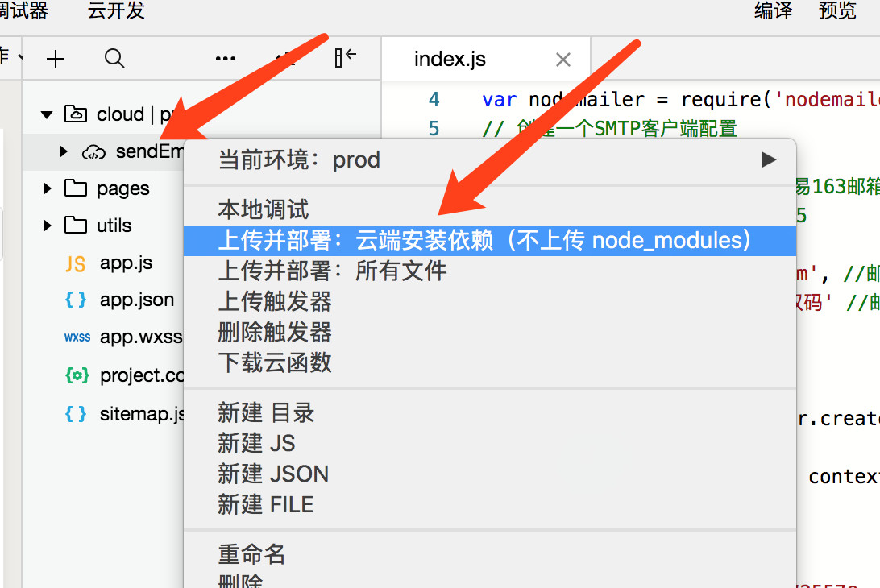880x588 pixels.
Task: Click the braces icon of sitemap.json
Action: (76, 414)
